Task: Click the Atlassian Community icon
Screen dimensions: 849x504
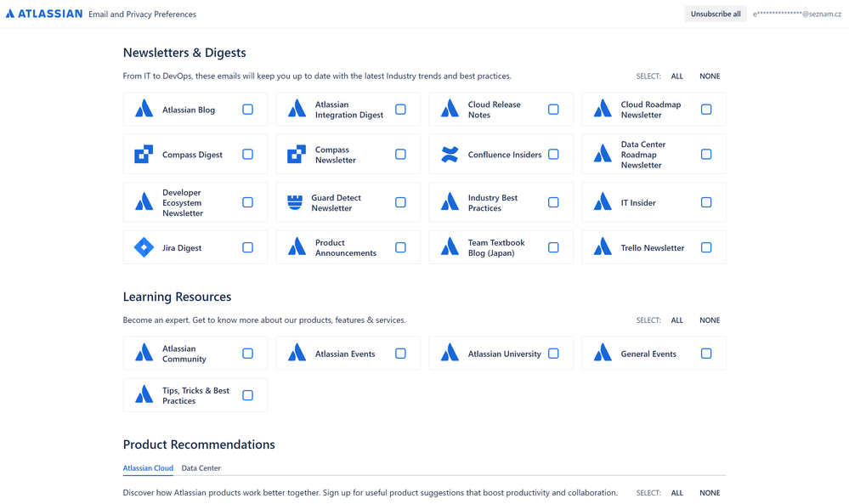Action: 144,353
